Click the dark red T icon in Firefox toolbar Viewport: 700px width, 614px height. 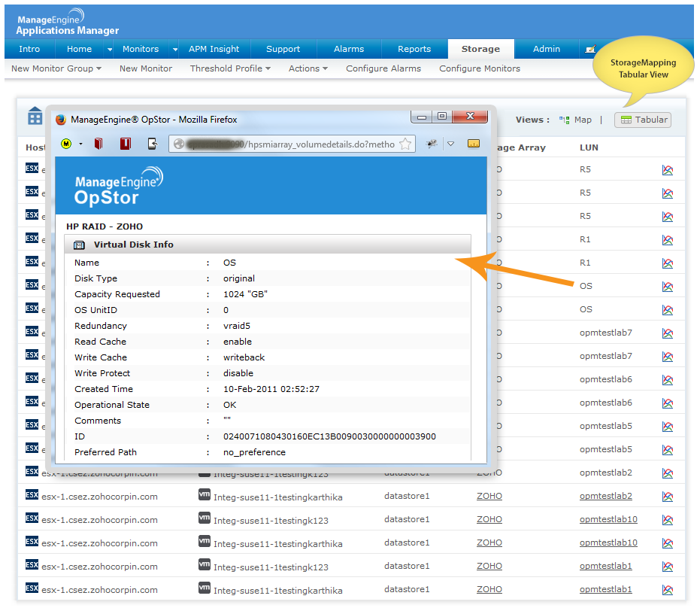(126, 144)
